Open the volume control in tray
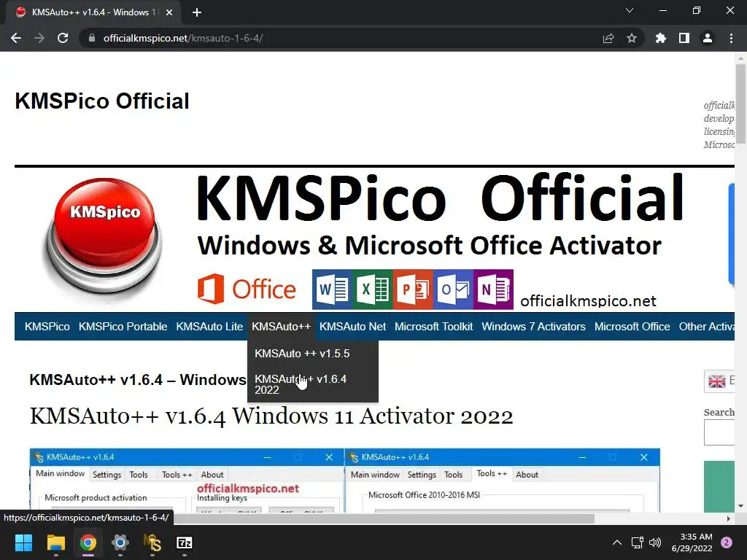 point(655,542)
